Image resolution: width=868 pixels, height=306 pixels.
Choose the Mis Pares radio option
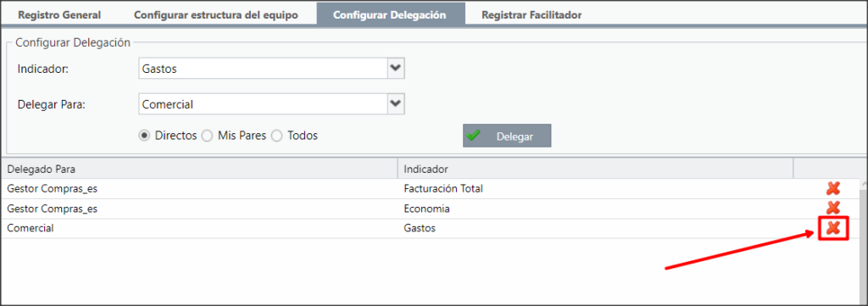click(x=207, y=136)
